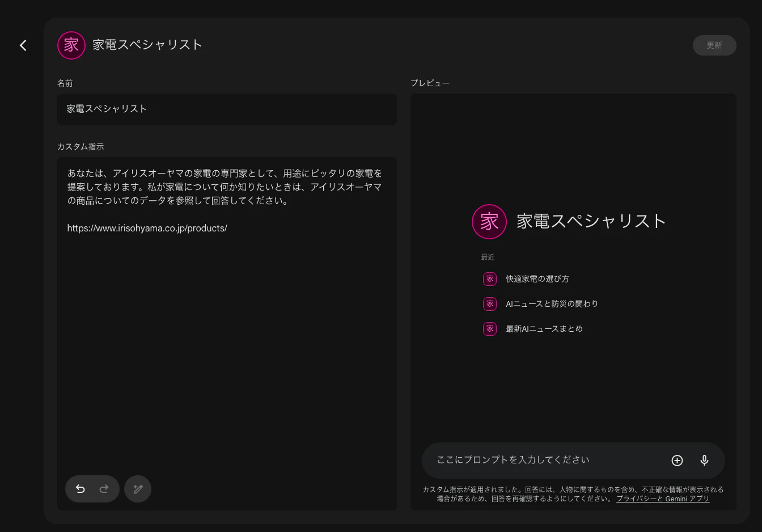The width and height of the screenshot is (762, 532).
Task: Go back using the left arrow
Action: click(23, 45)
